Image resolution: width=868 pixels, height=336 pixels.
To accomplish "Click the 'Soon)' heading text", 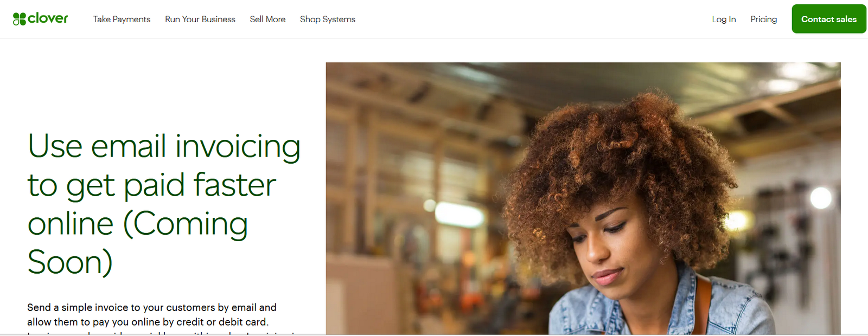I will click(70, 262).
